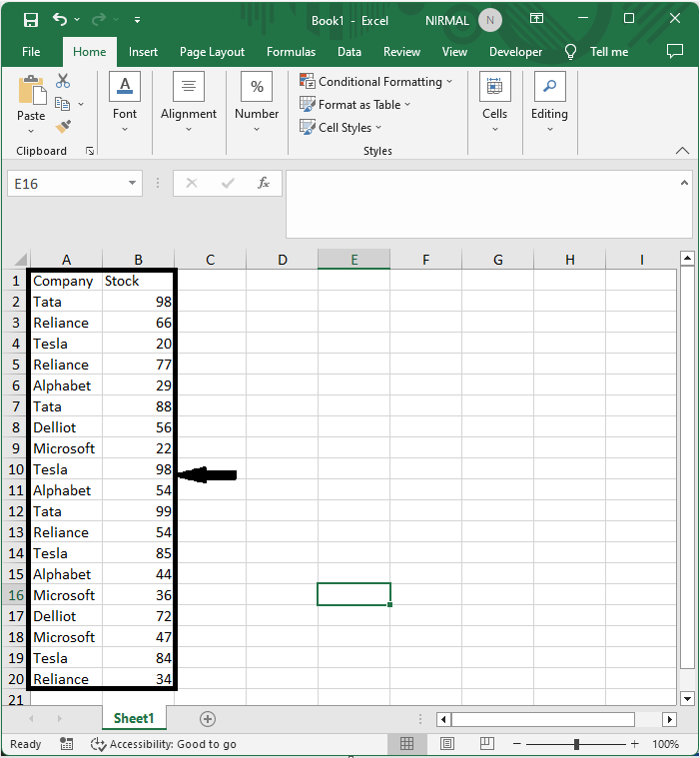Click the vertical scrollbar up arrow
Viewport: 700px width, 758px height.
(x=687, y=258)
